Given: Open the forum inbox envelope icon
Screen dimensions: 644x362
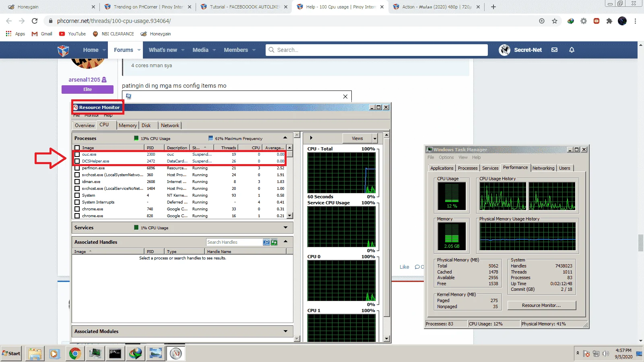Looking at the screenshot, I should (554, 50).
